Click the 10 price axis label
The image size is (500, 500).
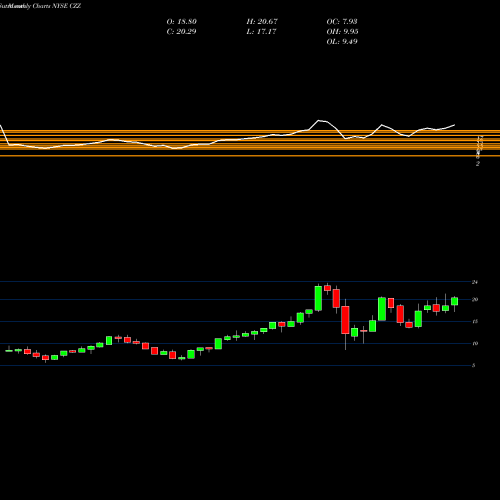[475, 343]
